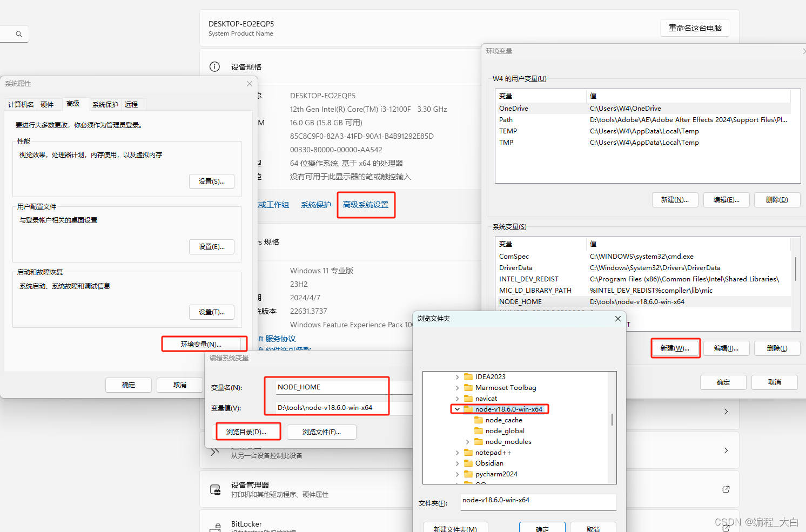Close the 浏览文件夹 dialog
Viewport: 806px width, 532px height.
click(x=618, y=319)
